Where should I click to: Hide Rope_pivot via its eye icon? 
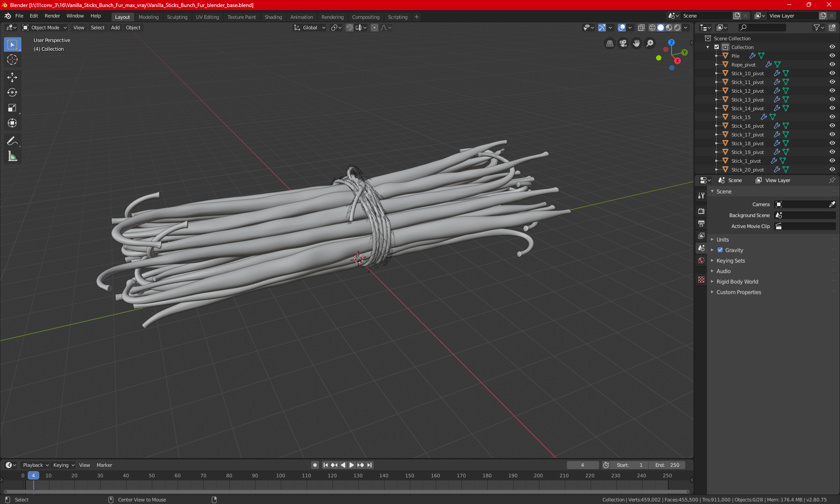(x=832, y=65)
